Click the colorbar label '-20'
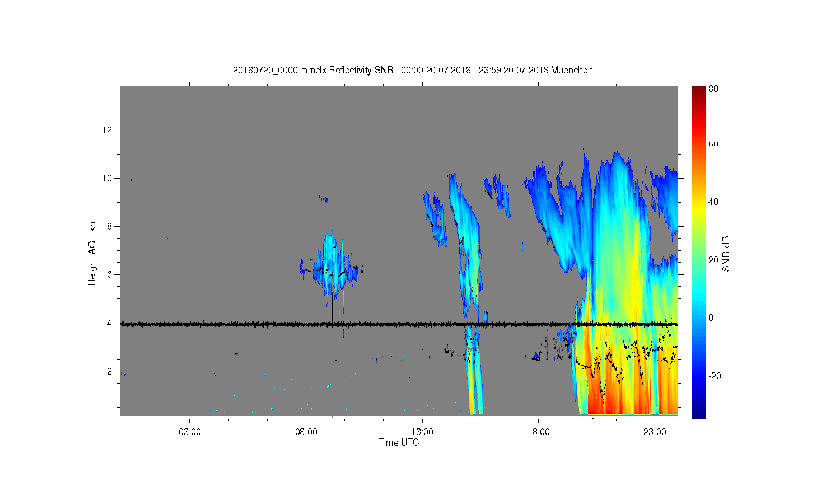Image resolution: width=840 pixels, height=504 pixels. [715, 376]
